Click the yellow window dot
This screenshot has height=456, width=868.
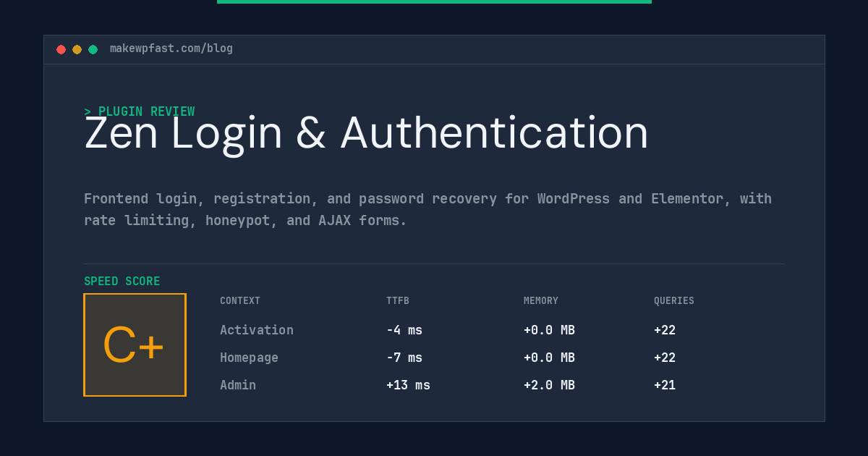[77, 49]
